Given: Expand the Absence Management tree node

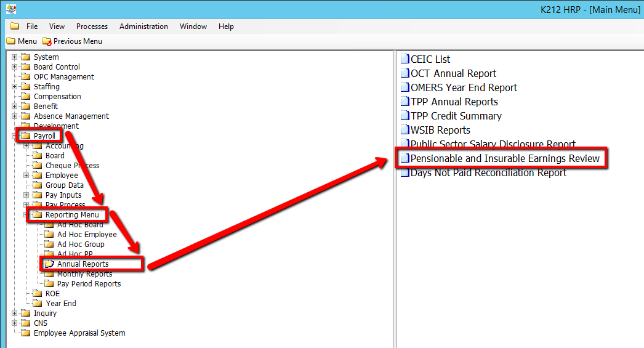Looking at the screenshot, I should [15, 116].
